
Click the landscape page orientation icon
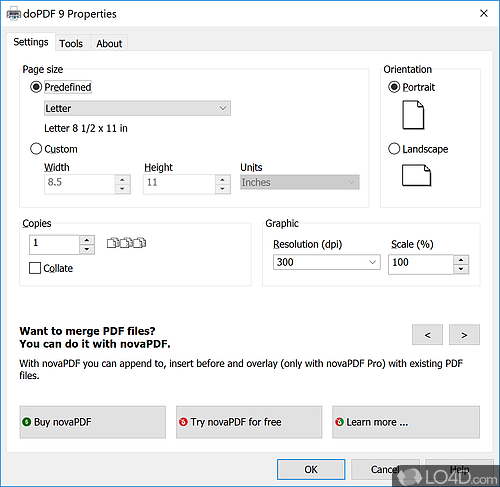[x=416, y=175]
